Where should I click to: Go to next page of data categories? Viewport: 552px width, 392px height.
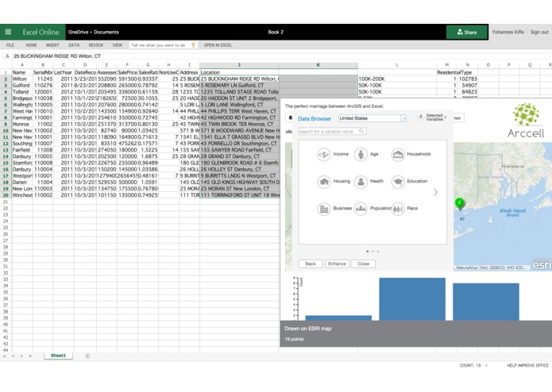tap(435, 192)
